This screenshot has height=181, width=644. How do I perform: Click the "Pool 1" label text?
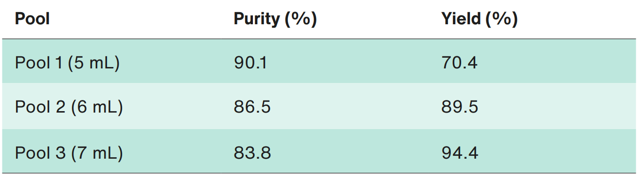(x=39, y=63)
